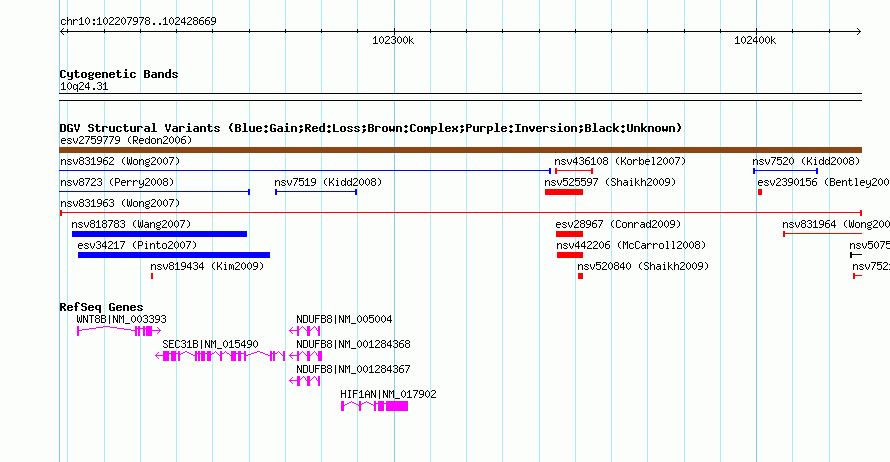This screenshot has width=890, height=462.
Task: Click the red nsv442206 loss bar
Action: [570, 255]
